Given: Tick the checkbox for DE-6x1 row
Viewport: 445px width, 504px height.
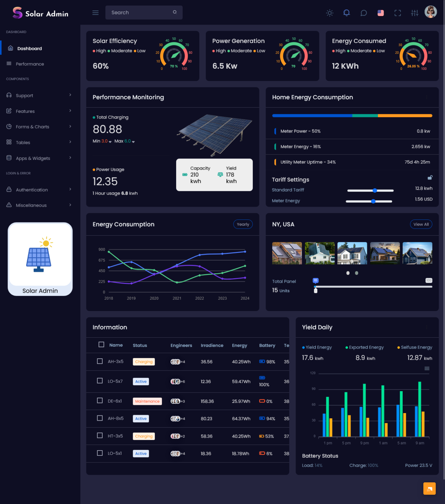Looking at the screenshot, I should (x=100, y=400).
